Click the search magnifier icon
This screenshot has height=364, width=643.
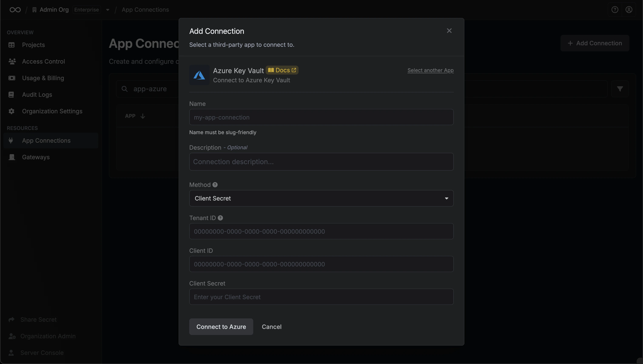tap(125, 89)
